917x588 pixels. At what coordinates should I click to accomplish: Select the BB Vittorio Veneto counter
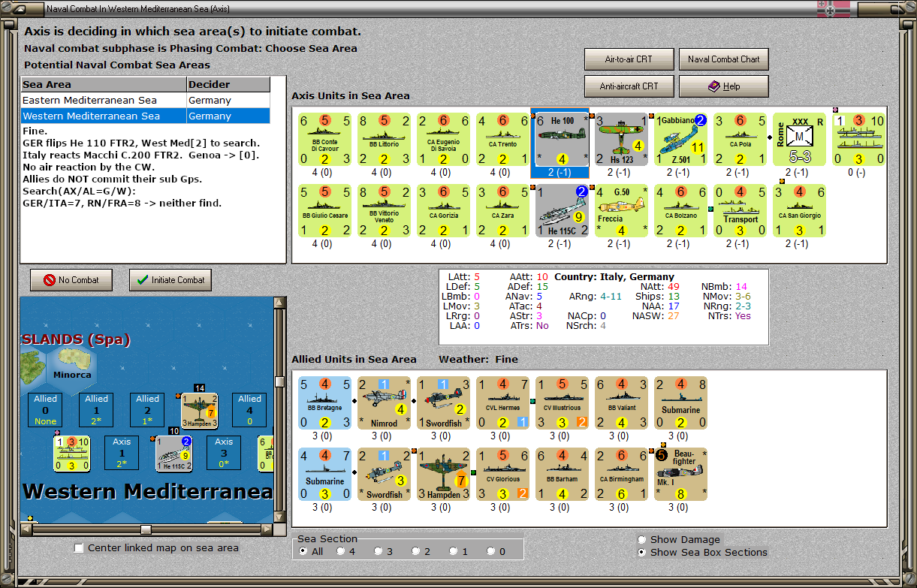(x=384, y=211)
